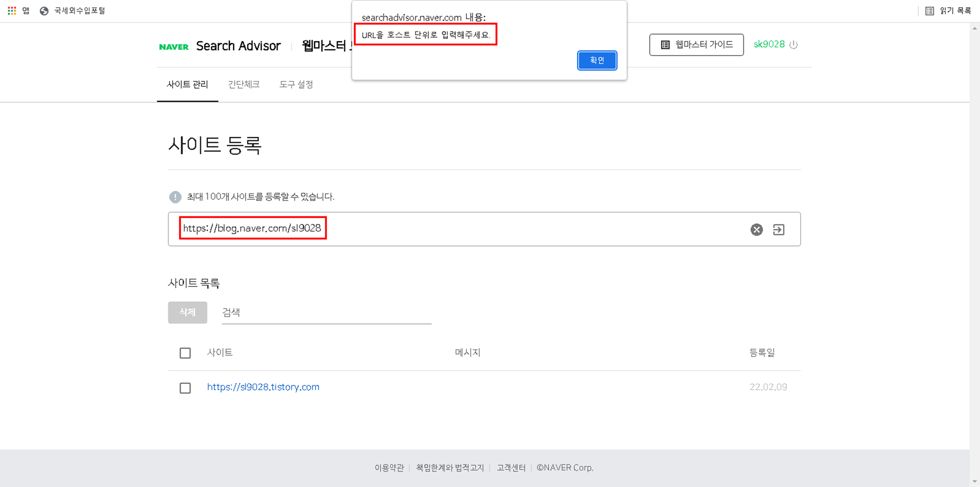Click the sk9028 account name
The height and width of the screenshot is (487, 980).
click(x=769, y=44)
